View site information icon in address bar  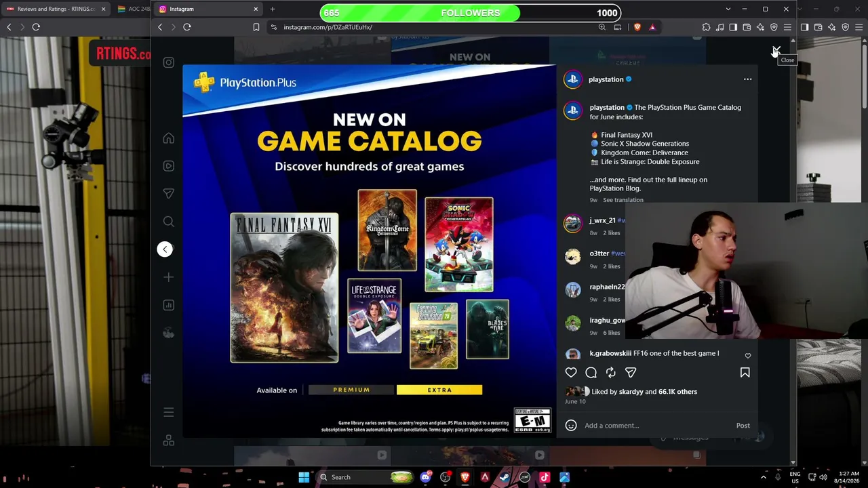[273, 27]
